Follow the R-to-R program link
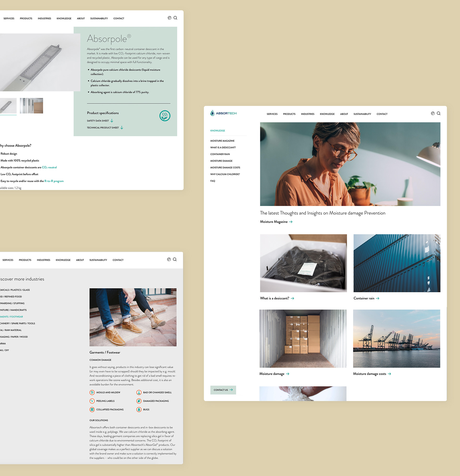The width and height of the screenshot is (460, 476). pos(54,181)
